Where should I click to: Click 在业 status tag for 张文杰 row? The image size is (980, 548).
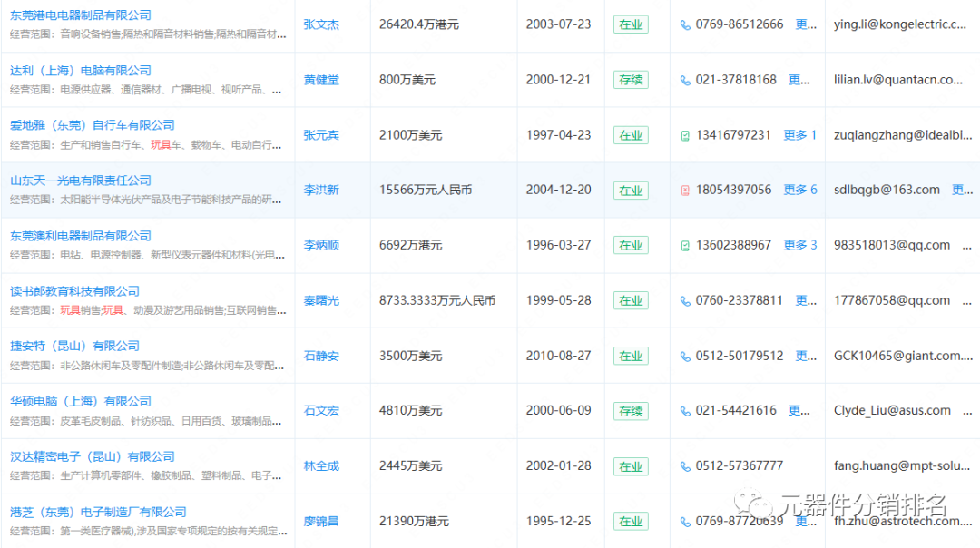(631, 25)
